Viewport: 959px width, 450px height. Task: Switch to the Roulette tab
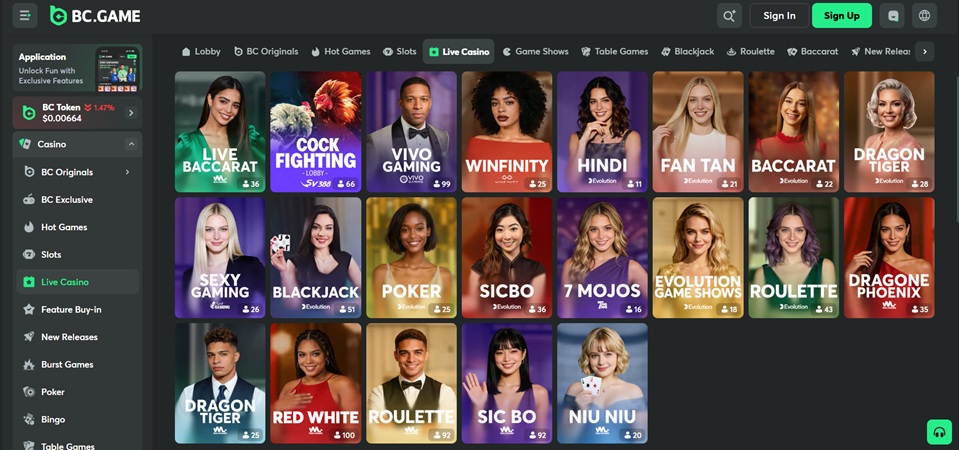click(x=750, y=51)
